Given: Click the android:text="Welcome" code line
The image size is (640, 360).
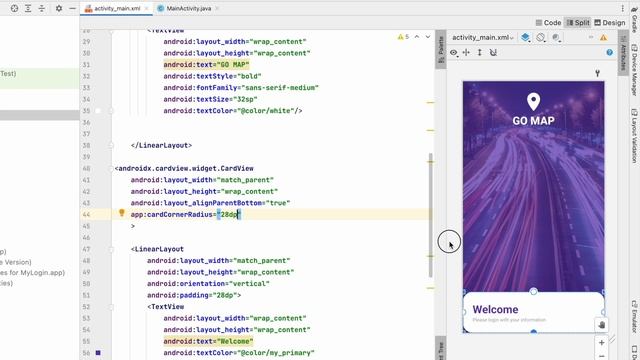Looking at the screenshot, I should point(208,341).
